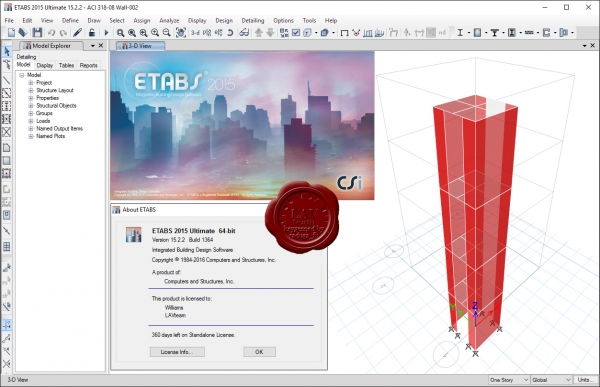The height and width of the screenshot is (387, 600).
Task: Expand the Structural Objects tree node
Action: [x=31, y=106]
